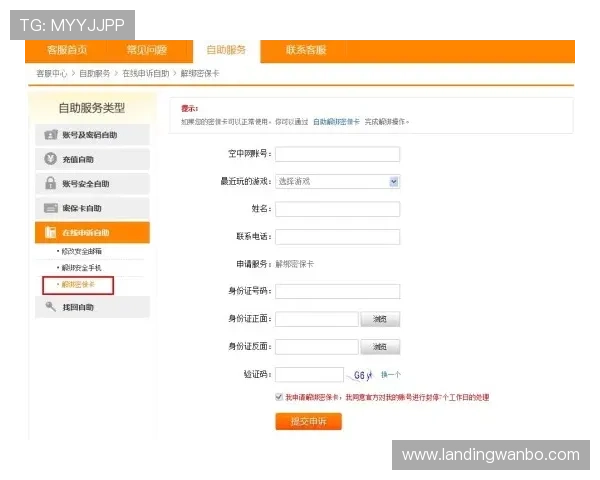Open the 密保卡自助 sidebar section

(92, 208)
